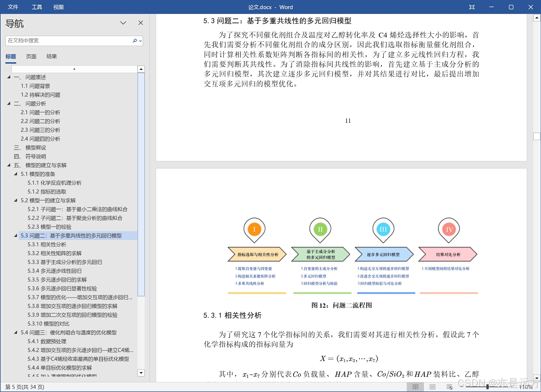Go to heading 5.1.2 指标的选取
The image size is (541, 392).
(x=47, y=191)
